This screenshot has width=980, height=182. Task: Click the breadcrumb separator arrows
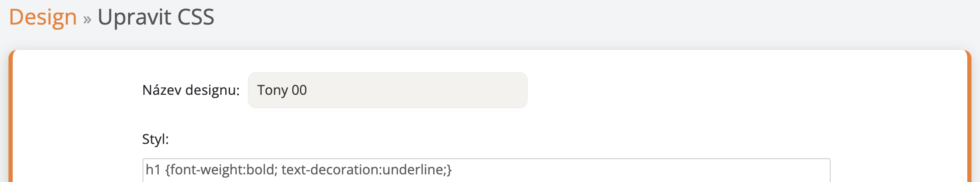[87, 19]
